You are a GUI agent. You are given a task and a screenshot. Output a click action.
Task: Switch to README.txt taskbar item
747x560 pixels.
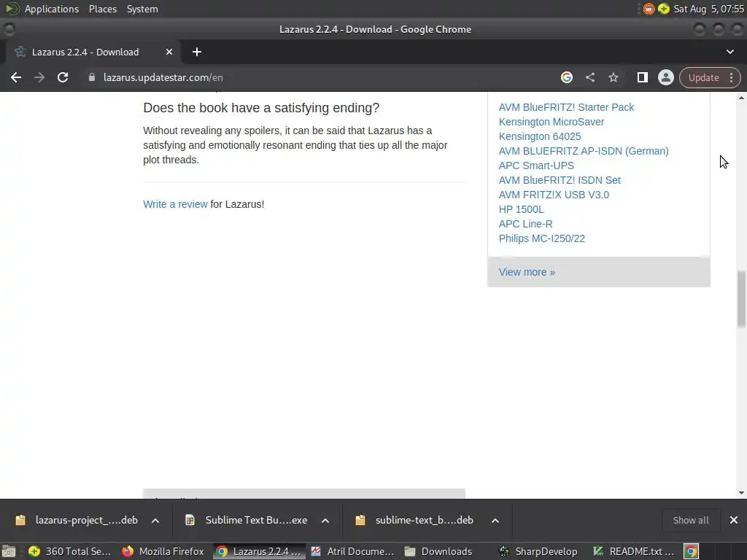(x=634, y=552)
